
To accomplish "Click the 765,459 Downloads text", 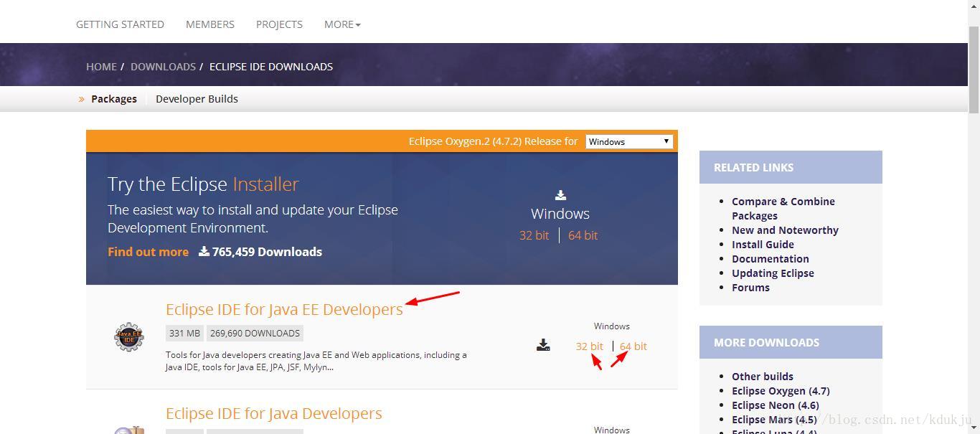I will pyautogui.click(x=260, y=252).
